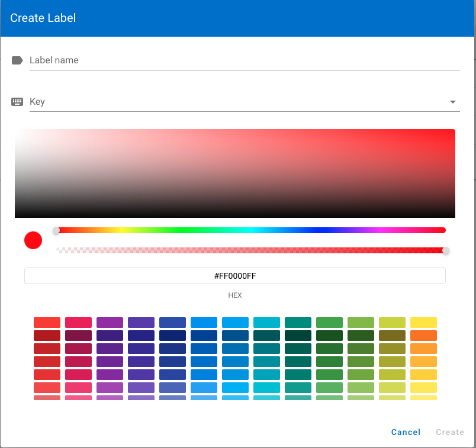Choose the top-row teal swatch
Viewport: 476px width, 448px height.
[298, 323]
